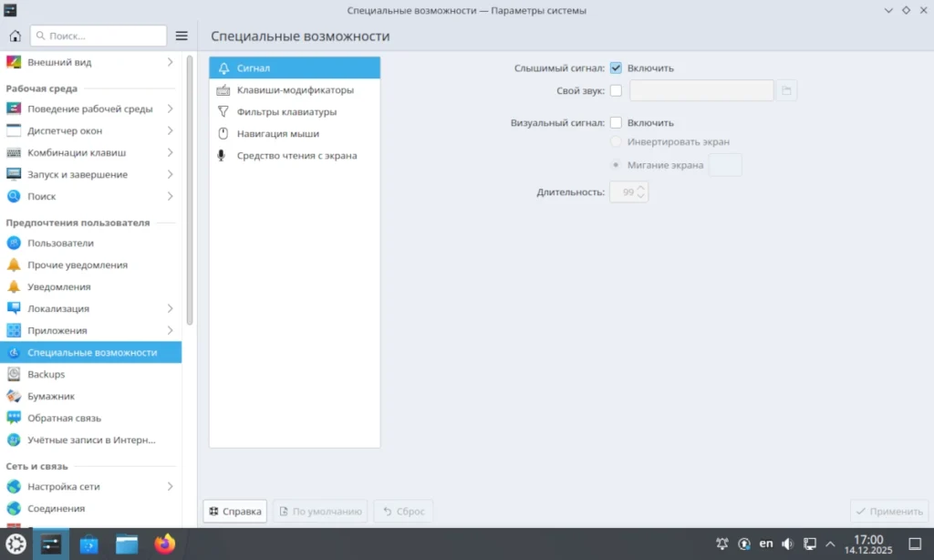This screenshot has width=934, height=560.
Task: Open volume control in system tray
Action: (x=787, y=544)
